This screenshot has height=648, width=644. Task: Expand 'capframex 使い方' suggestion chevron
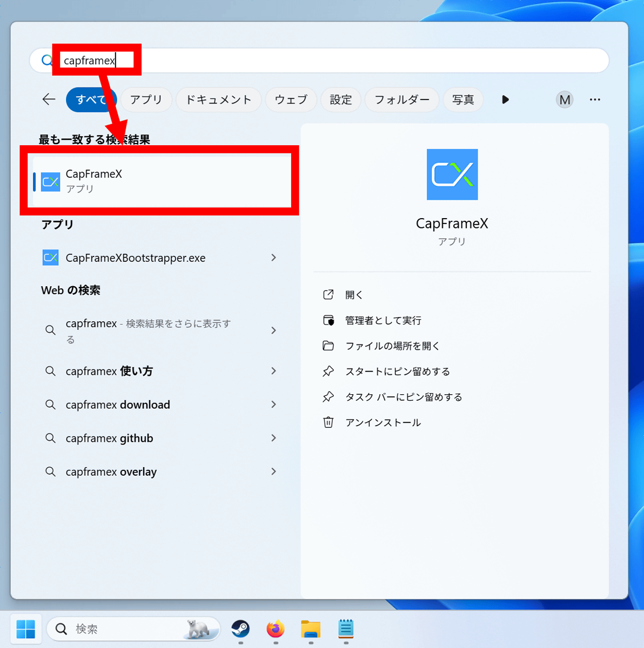pyautogui.click(x=274, y=371)
